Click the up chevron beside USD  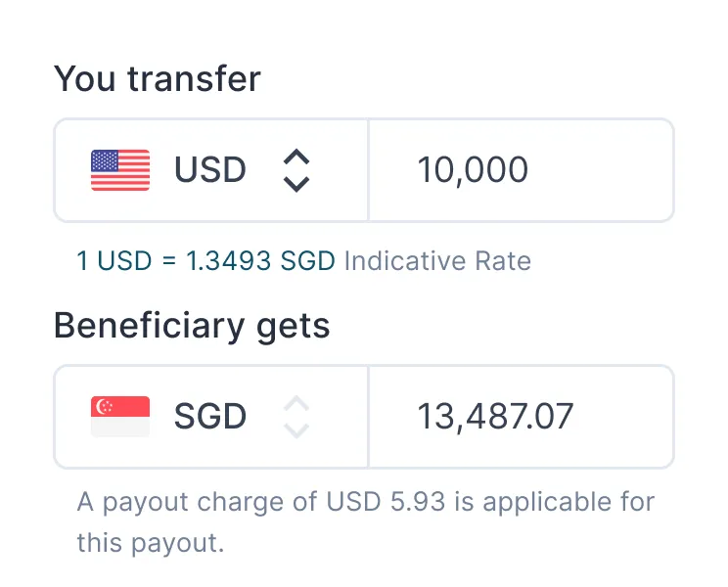pos(296,158)
